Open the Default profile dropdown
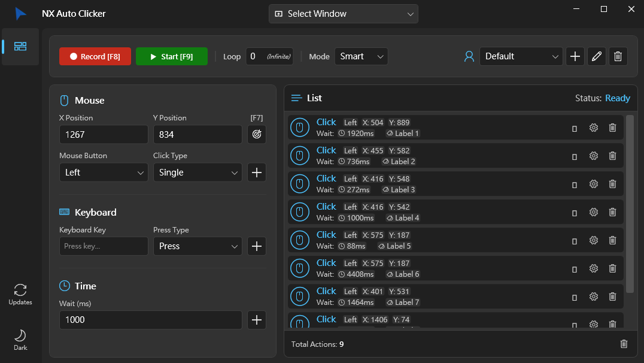This screenshot has width=644, height=363. click(x=521, y=56)
